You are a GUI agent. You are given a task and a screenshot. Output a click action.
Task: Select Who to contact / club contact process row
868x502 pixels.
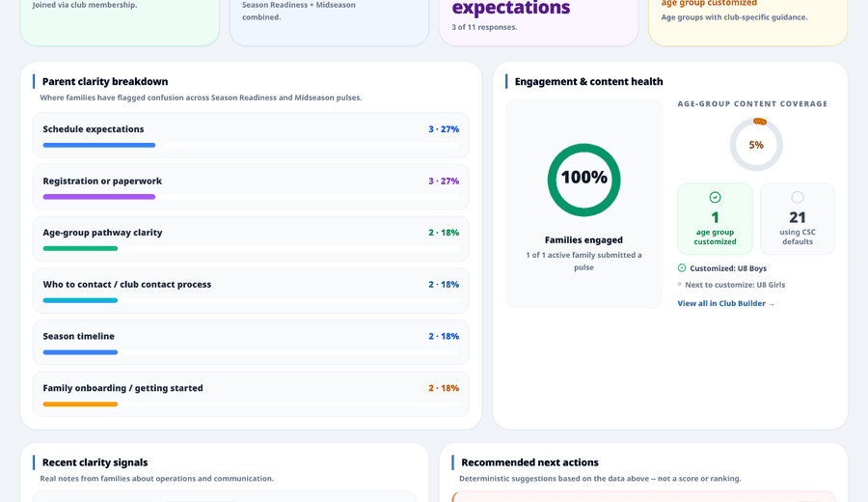tap(251, 291)
